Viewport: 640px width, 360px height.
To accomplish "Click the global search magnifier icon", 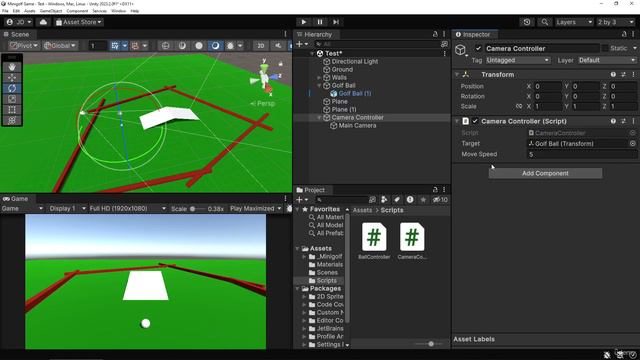I will (544, 22).
